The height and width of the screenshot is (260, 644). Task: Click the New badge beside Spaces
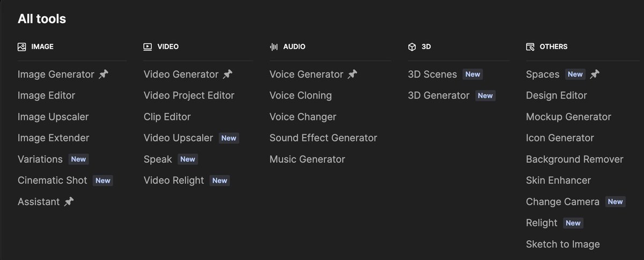(x=575, y=75)
